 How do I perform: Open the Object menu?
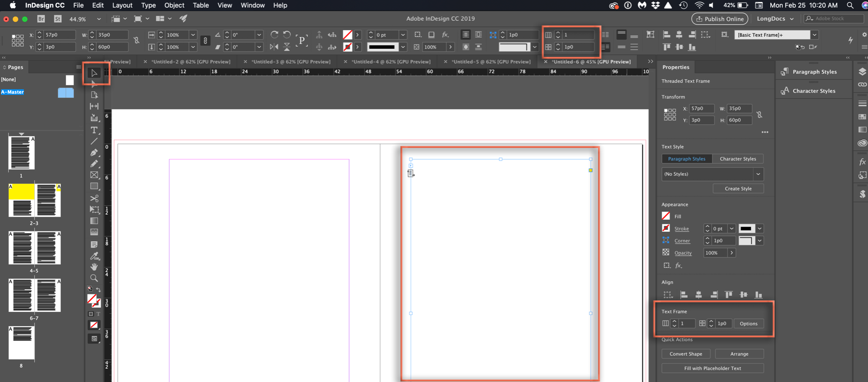[174, 5]
